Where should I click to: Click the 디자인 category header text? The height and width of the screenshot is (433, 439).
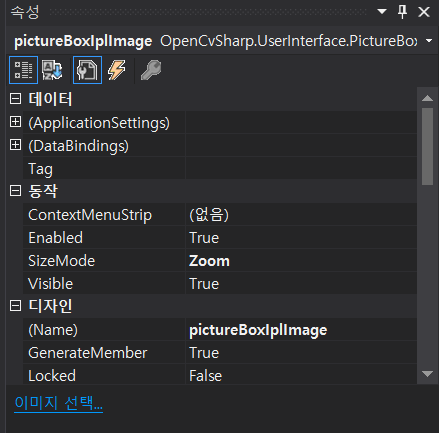[50, 306]
